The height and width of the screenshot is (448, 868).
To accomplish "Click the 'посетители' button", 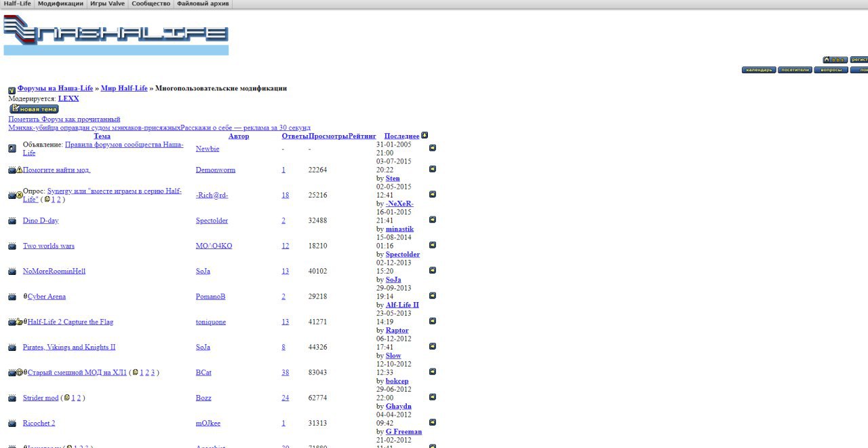I will [x=795, y=70].
